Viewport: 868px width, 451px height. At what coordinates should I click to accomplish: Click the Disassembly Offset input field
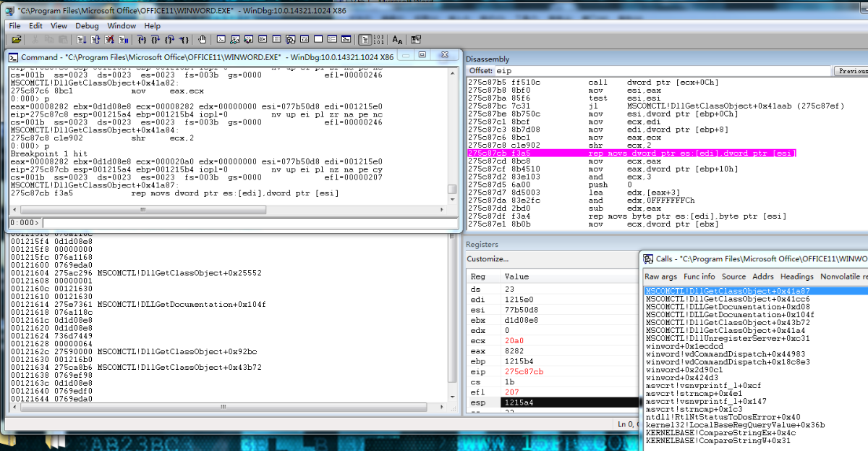point(662,71)
